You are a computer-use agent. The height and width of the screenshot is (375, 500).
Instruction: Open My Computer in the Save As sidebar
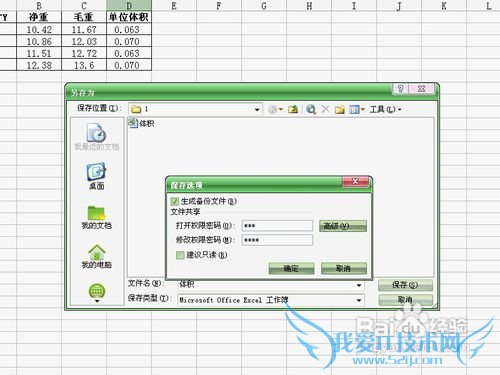(x=97, y=256)
